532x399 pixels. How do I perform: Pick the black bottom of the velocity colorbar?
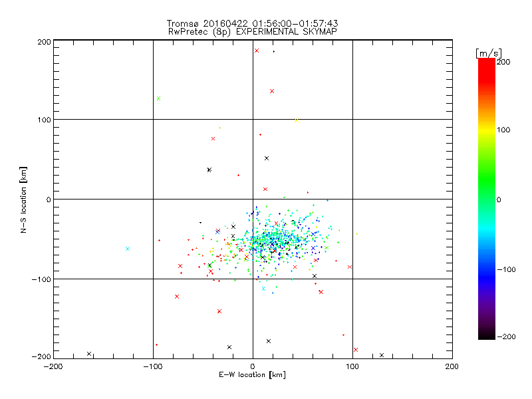click(487, 336)
